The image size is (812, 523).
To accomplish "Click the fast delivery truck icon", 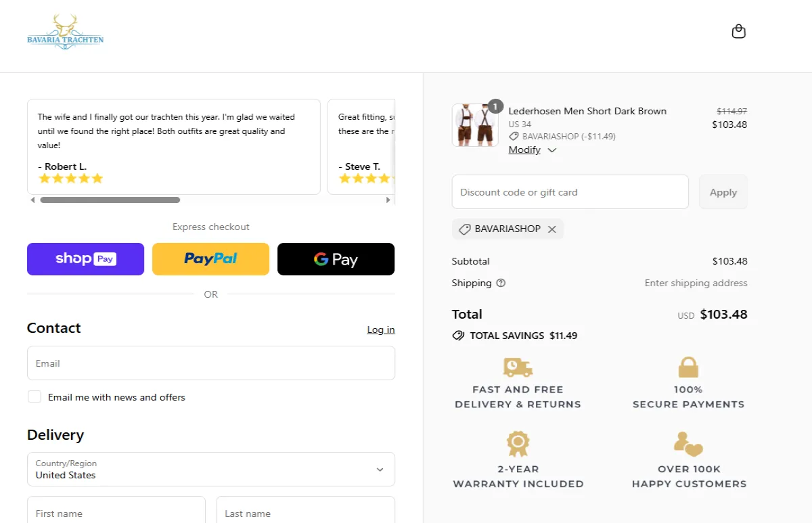I will 518,367.
